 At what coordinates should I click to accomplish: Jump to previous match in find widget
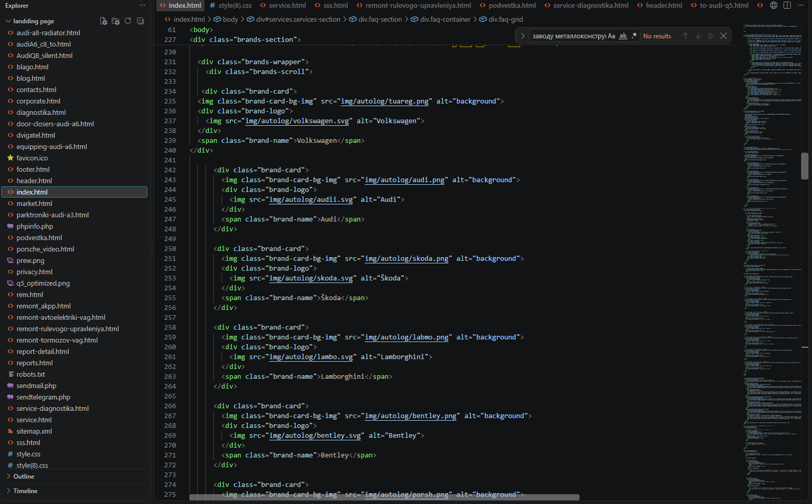tap(685, 36)
